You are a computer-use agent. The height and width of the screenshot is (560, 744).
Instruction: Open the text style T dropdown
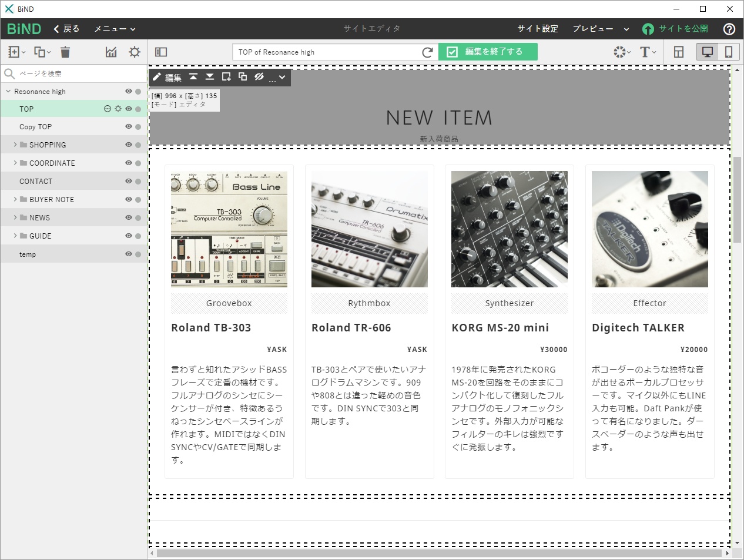pyautogui.click(x=645, y=52)
